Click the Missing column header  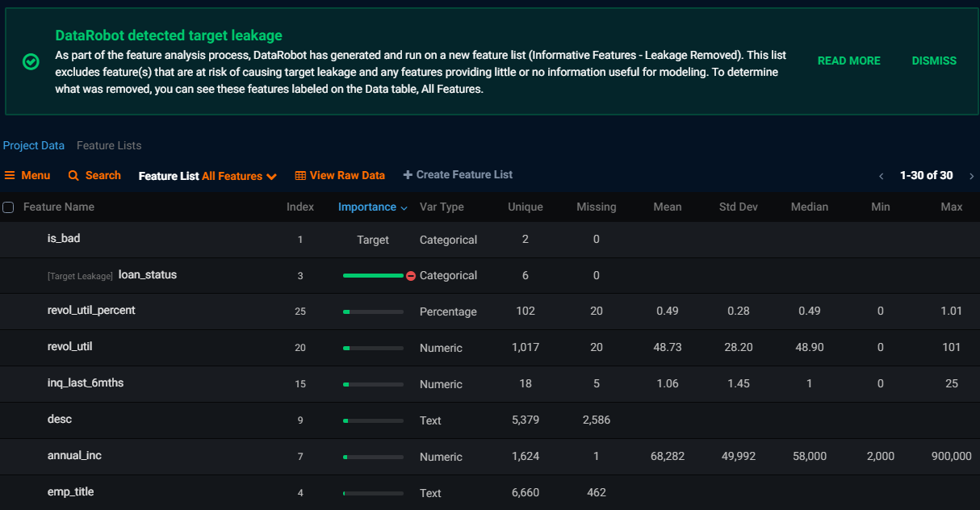(x=597, y=207)
